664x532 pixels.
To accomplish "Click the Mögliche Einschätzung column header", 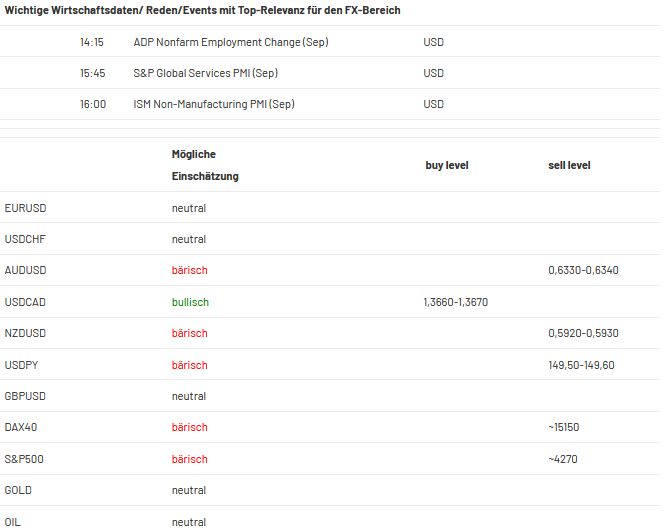I will [205, 165].
